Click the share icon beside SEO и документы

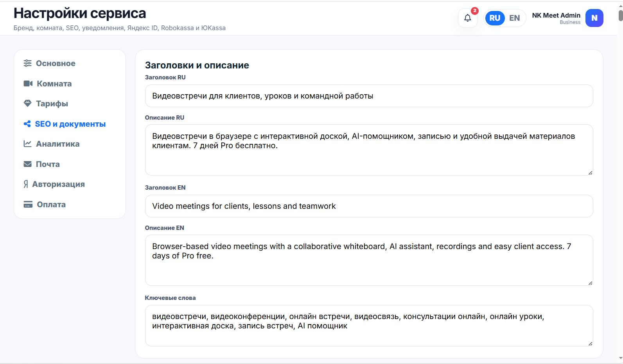(x=27, y=124)
